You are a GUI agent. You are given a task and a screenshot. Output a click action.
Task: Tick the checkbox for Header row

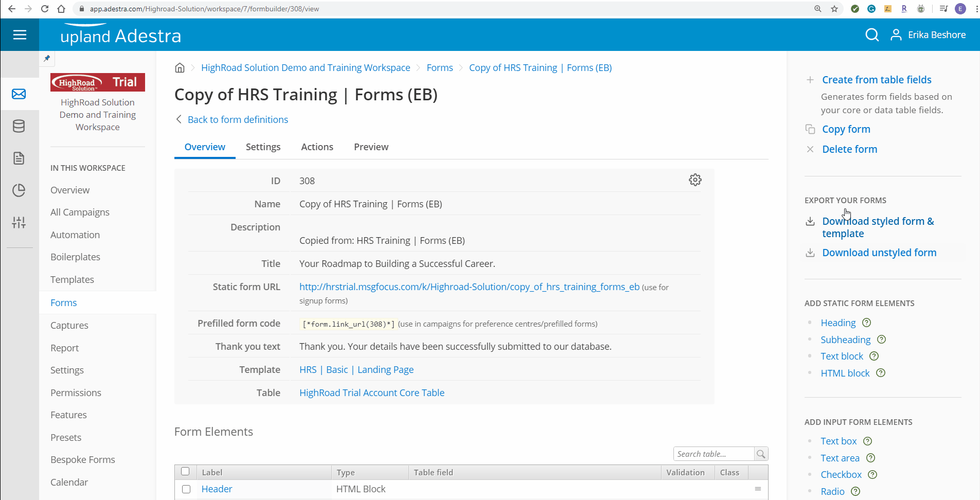tap(186, 489)
